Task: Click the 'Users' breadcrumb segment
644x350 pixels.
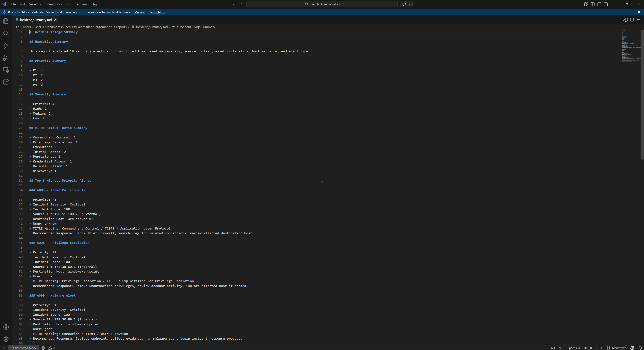Action: pos(27,27)
